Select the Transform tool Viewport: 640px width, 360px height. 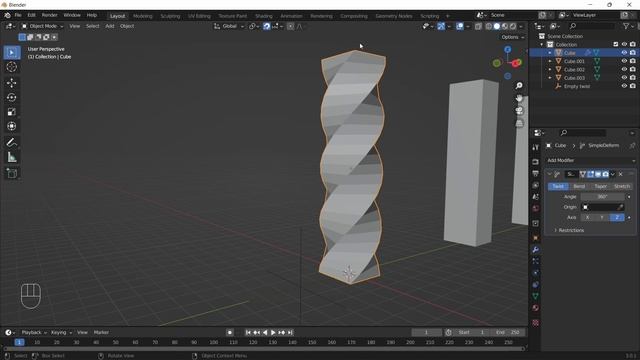click(12, 126)
